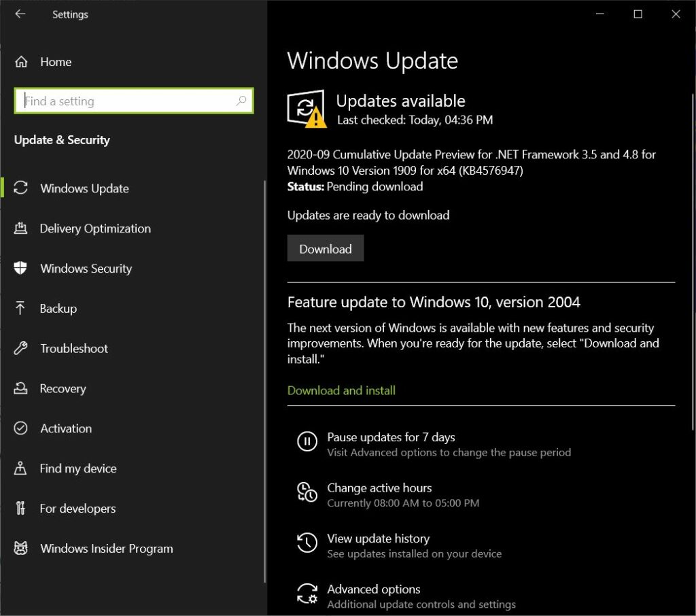This screenshot has width=696, height=616.
Task: Select the For developers sidebar icon
Action: coord(21,509)
